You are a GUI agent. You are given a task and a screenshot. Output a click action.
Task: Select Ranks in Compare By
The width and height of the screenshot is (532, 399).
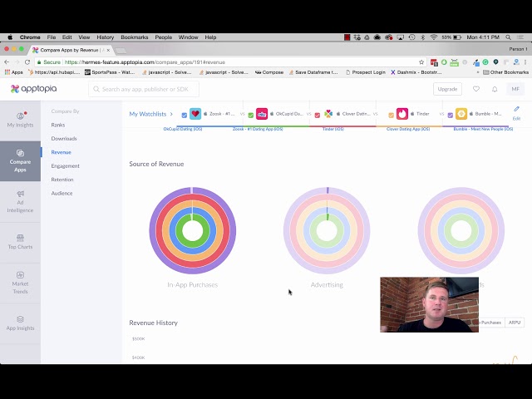[x=58, y=125]
